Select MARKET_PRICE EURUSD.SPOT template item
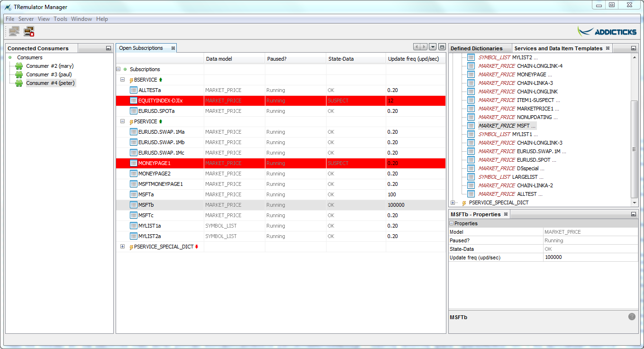644x349 pixels. (517, 160)
